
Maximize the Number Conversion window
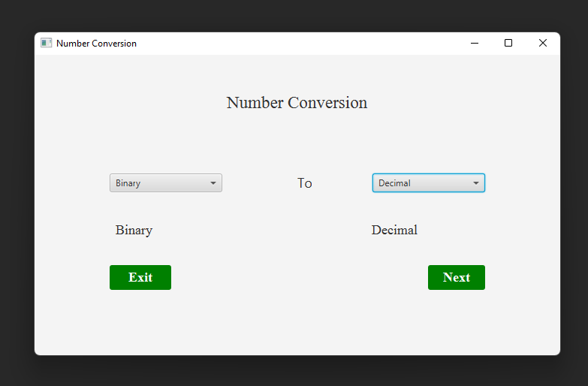(508, 43)
